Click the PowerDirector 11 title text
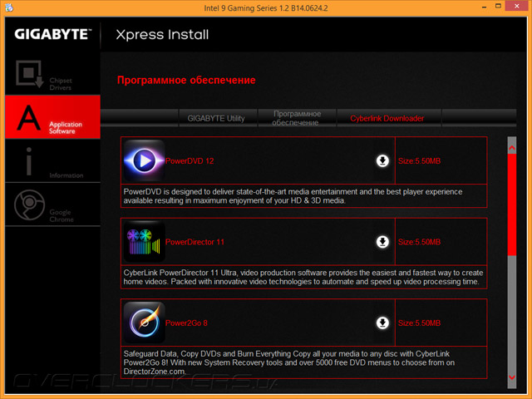Screen dimensions: 532x399 (195, 242)
